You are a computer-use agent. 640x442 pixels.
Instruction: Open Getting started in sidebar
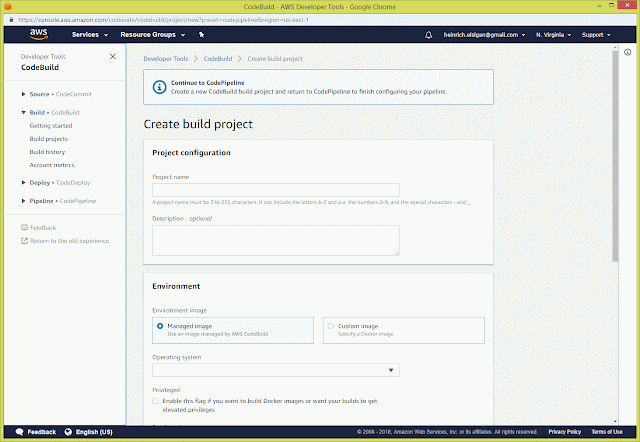[51, 126]
